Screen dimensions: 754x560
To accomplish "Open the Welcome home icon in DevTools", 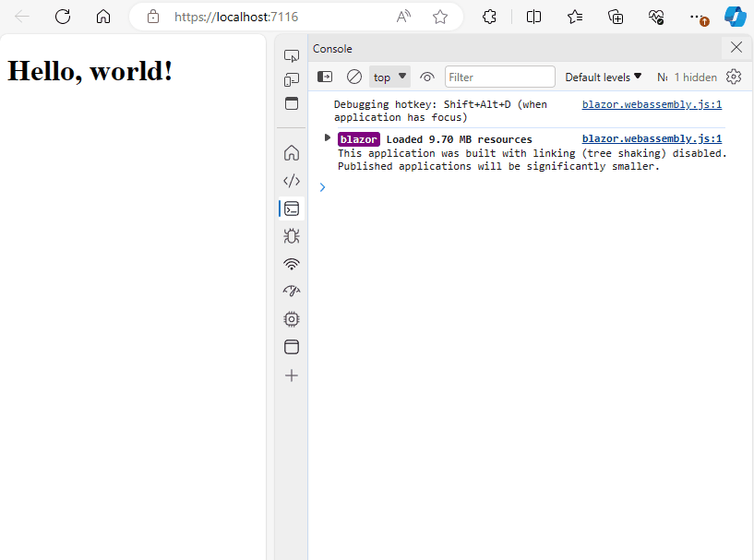I will pos(292,152).
